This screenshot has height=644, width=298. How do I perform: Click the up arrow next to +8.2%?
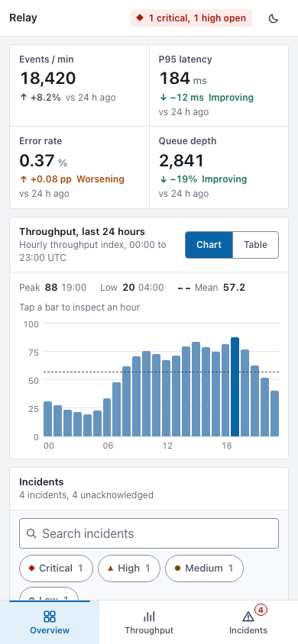click(x=24, y=98)
